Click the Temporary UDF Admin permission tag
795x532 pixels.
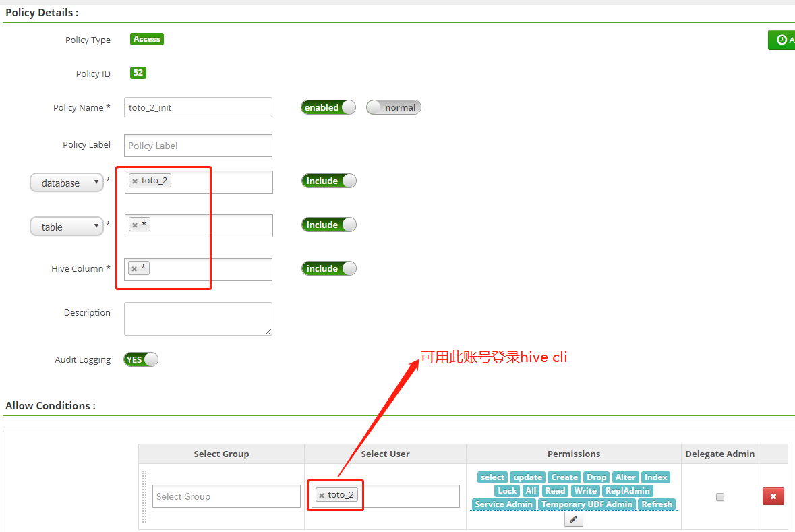(x=587, y=504)
